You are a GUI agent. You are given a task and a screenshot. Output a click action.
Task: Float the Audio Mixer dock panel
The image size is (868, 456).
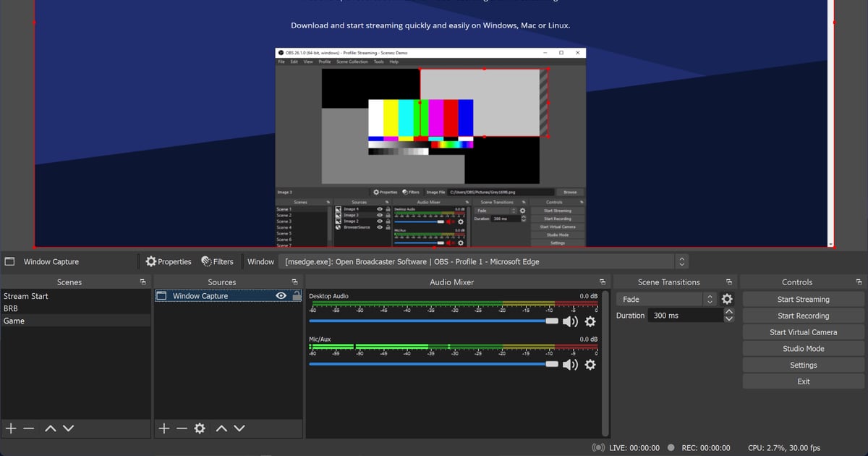click(x=603, y=282)
